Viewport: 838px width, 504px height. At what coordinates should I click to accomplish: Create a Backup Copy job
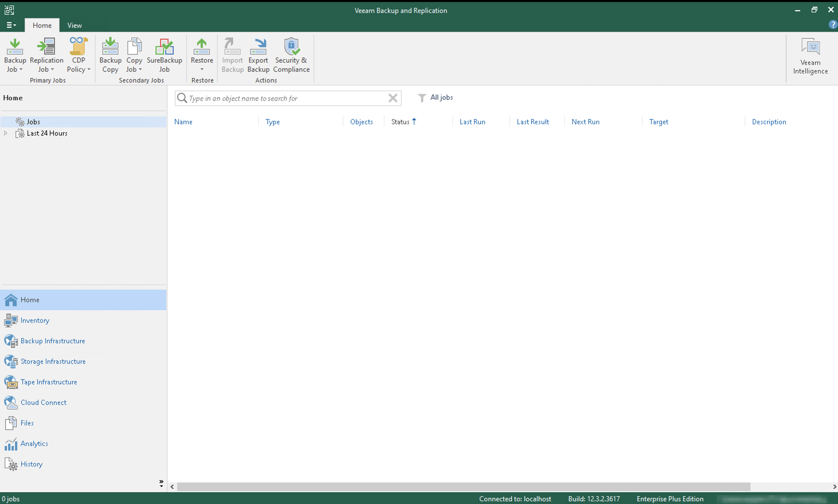tap(111, 55)
